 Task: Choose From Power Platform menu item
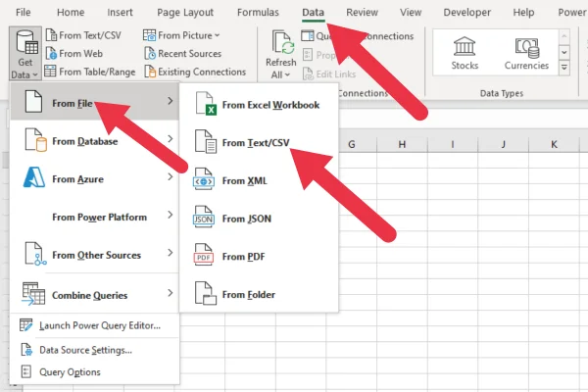[94, 217]
